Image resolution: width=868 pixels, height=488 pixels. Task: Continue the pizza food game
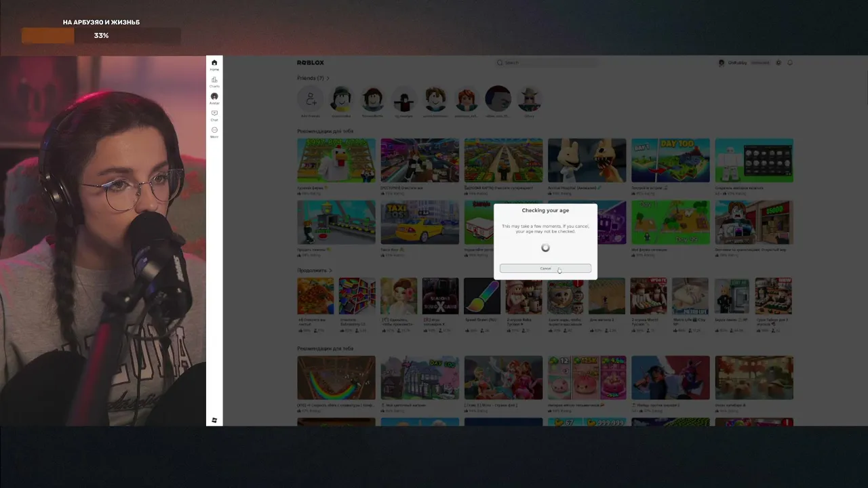click(315, 296)
